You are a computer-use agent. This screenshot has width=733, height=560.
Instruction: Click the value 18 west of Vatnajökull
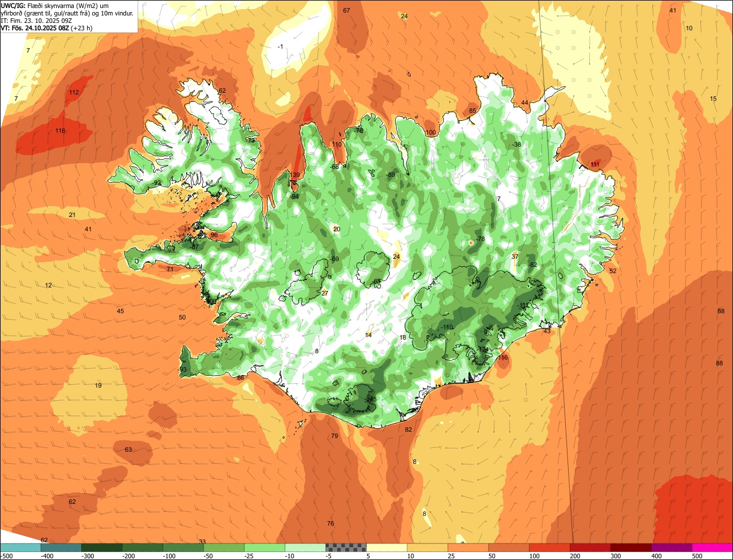click(x=403, y=338)
